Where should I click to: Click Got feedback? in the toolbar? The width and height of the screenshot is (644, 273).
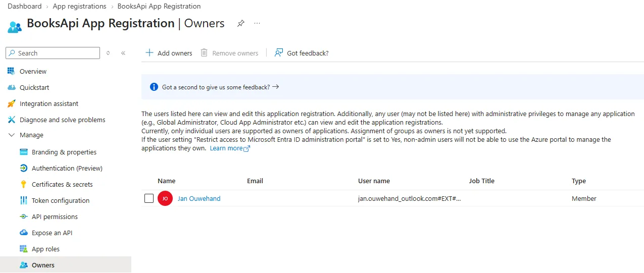302,53
